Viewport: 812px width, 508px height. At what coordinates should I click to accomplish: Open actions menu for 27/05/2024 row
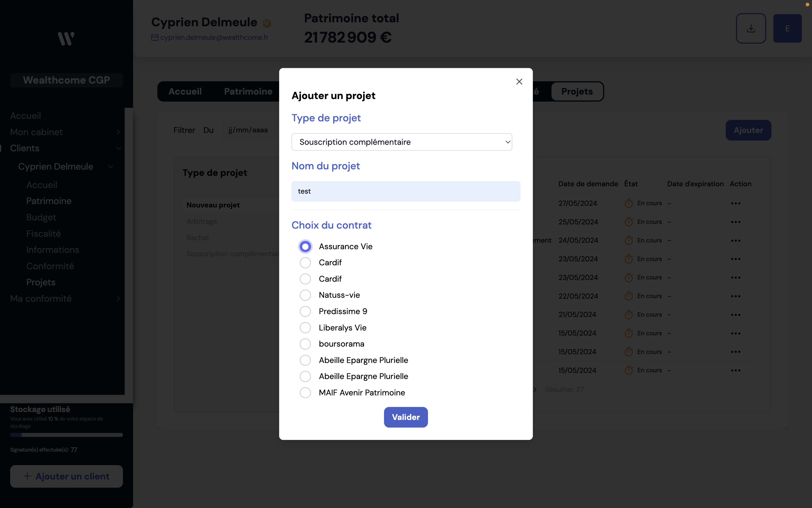736,203
